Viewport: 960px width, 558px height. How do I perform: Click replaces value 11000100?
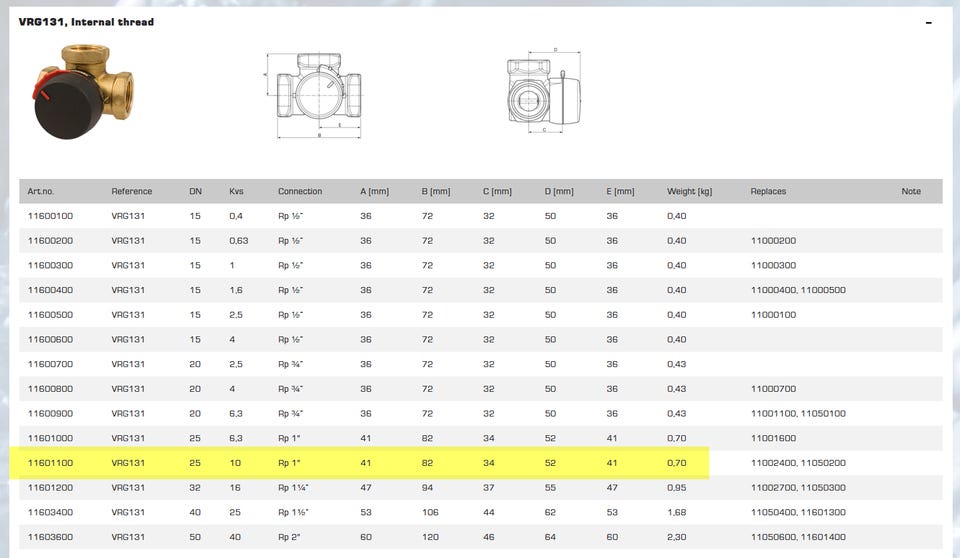tap(773, 315)
